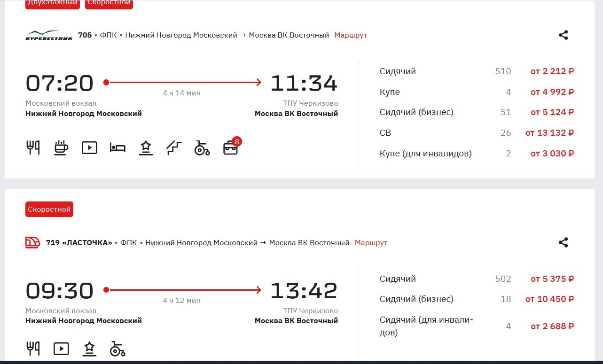The image size is (603, 364).
Task: Share the 719 Lastochka train
Action: point(563,243)
